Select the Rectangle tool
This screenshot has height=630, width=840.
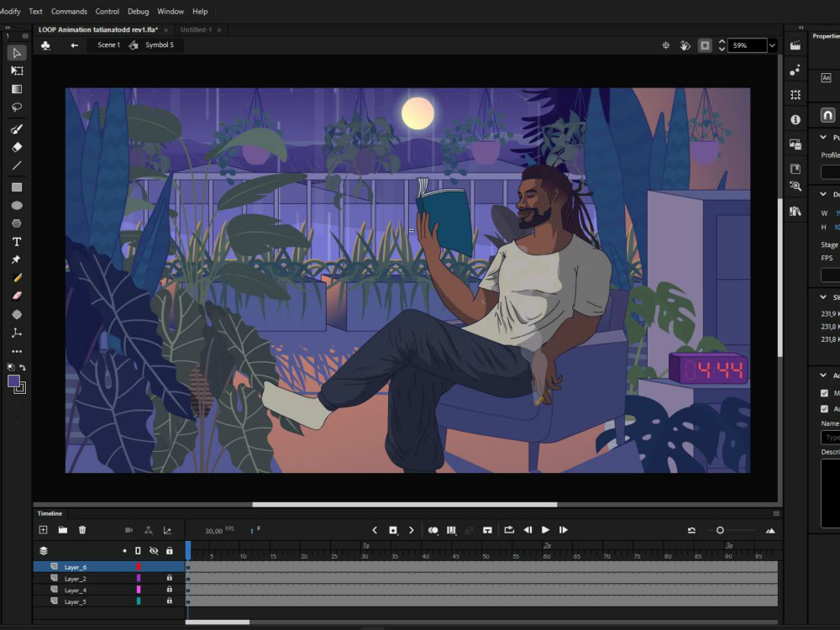17,187
